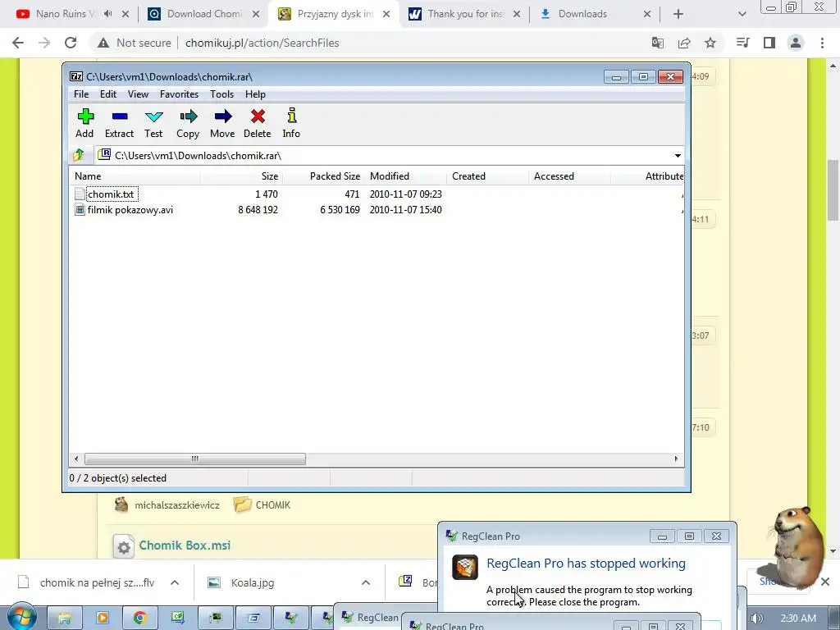
Task: Mute audio on the Nano Ruins tab
Action: [x=107, y=14]
